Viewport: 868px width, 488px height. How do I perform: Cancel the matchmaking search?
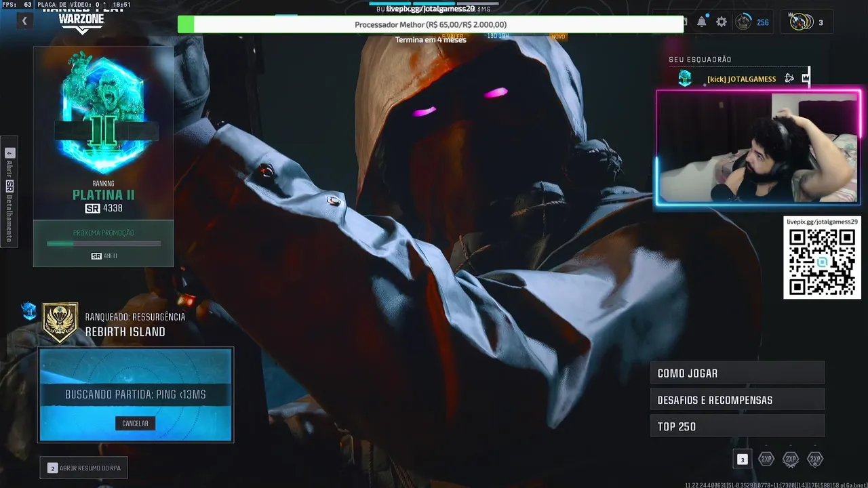(x=135, y=424)
